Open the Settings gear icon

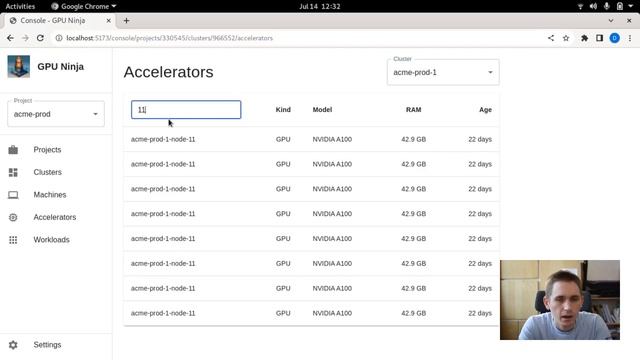pos(13,345)
